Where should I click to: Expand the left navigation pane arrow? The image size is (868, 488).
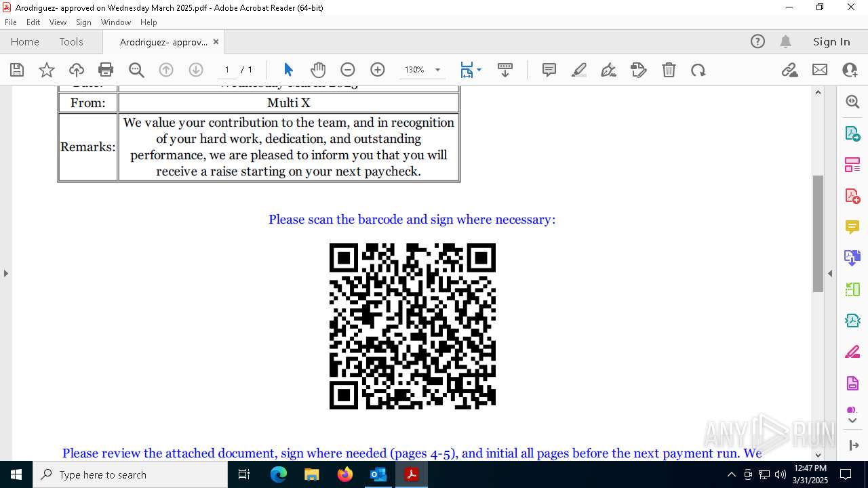click(x=5, y=274)
